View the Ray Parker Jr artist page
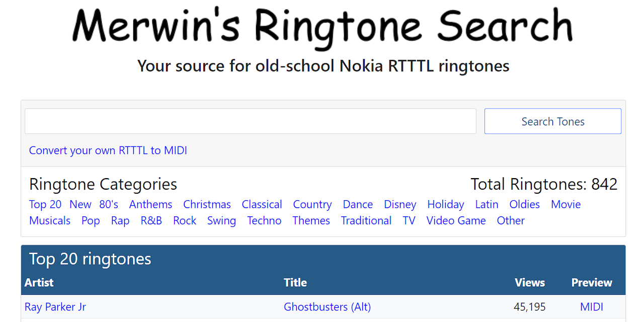Image resolution: width=644 pixels, height=322 pixels. click(55, 306)
